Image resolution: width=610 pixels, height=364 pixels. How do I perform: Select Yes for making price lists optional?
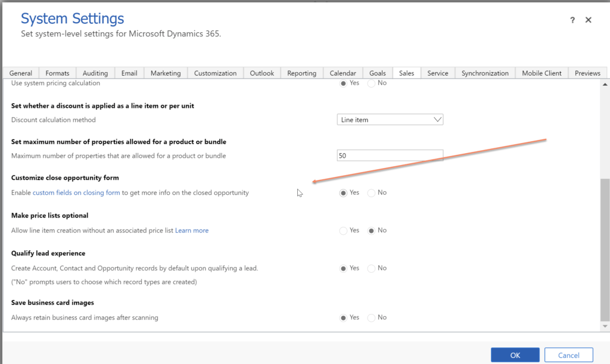[x=343, y=231]
